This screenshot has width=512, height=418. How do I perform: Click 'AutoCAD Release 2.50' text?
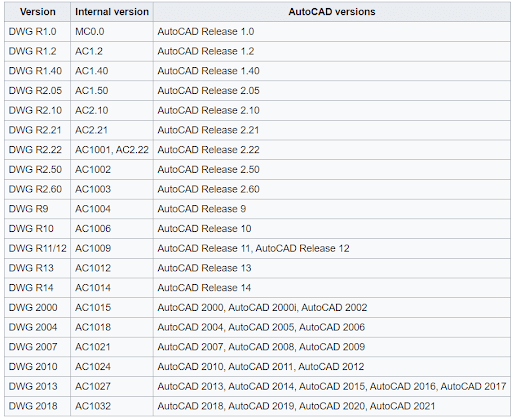[208, 169]
